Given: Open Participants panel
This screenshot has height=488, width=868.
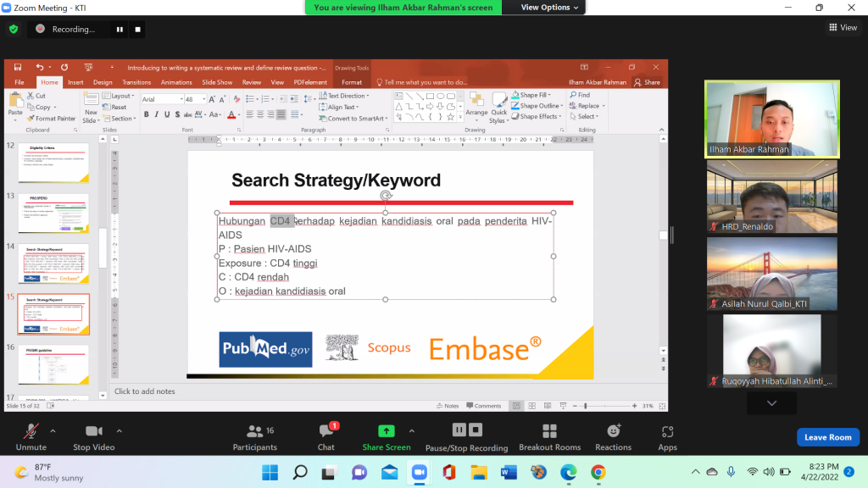Looking at the screenshot, I should 254,437.
